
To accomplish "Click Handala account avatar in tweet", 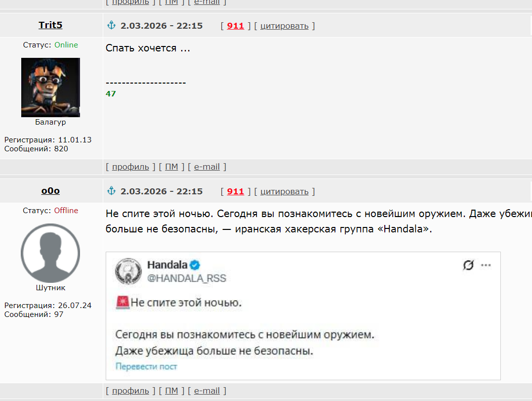I will tap(128, 271).
